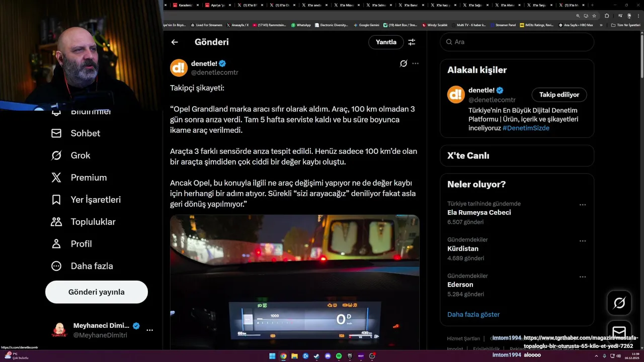The width and height of the screenshot is (644, 362).
Task: Click the @denetlecomtr handle under post author
Action: (x=214, y=72)
